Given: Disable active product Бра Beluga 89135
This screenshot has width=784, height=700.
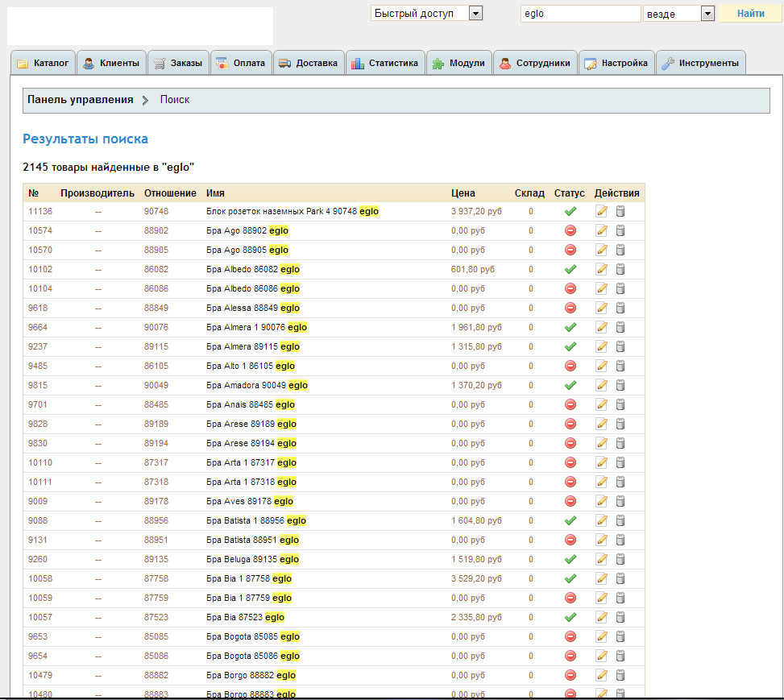Looking at the screenshot, I should coord(570,560).
